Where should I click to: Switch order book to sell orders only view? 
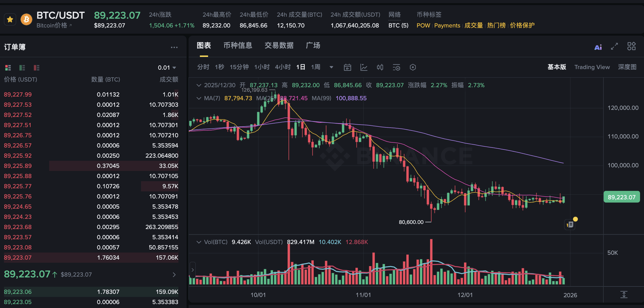point(36,68)
